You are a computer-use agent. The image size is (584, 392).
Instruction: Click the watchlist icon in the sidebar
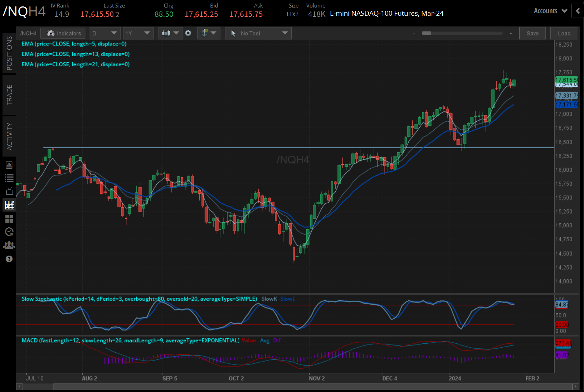pyautogui.click(x=9, y=178)
